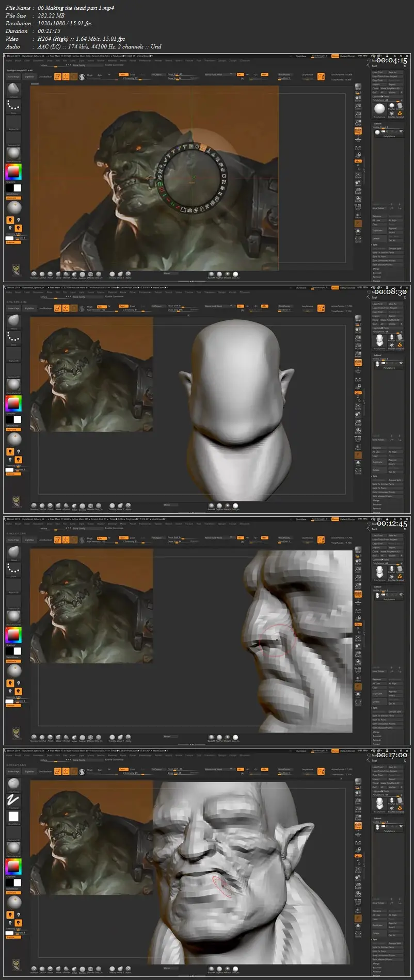Screen dimensions: 414x980
Task: Click Home Page button in the 00:04:15 frame
Action: point(13,77)
